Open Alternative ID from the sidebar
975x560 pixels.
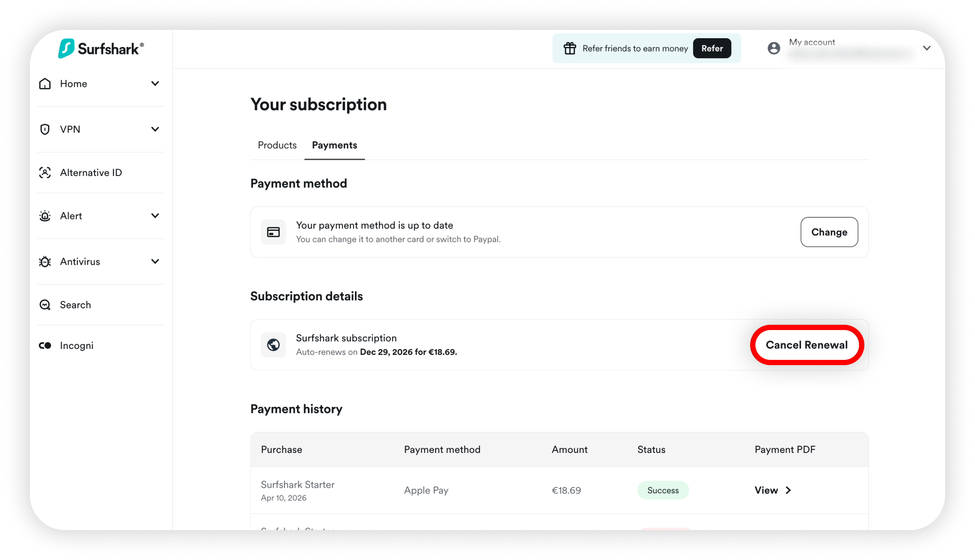pyautogui.click(x=91, y=173)
